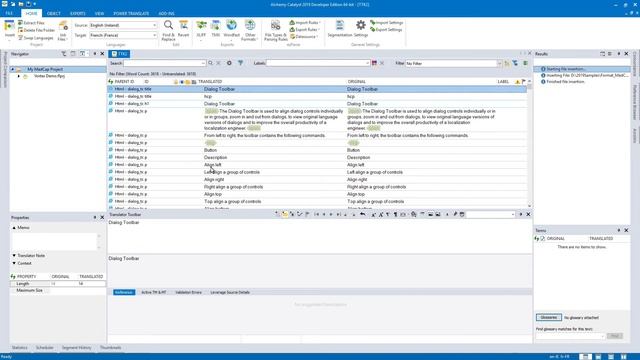Click Delete File/Folder in the ribbon
This screenshot has height=360, width=640.
[x=36, y=30]
